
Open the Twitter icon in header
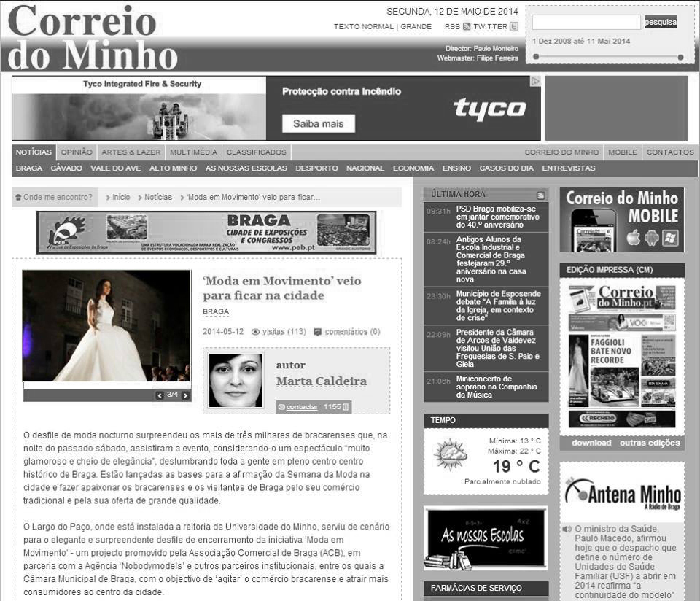[x=513, y=27]
